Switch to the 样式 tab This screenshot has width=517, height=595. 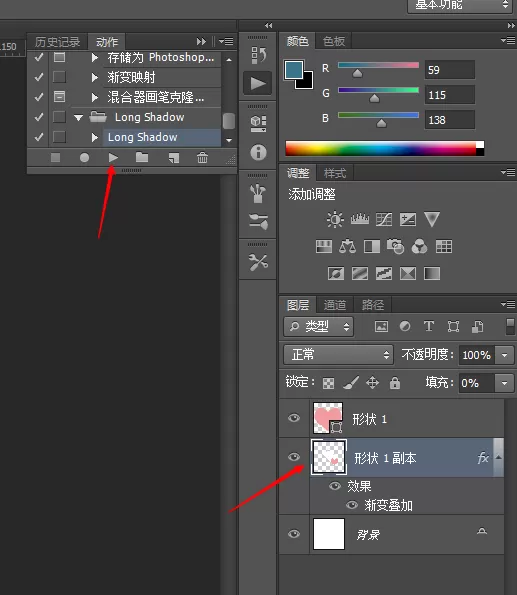[x=335, y=173]
